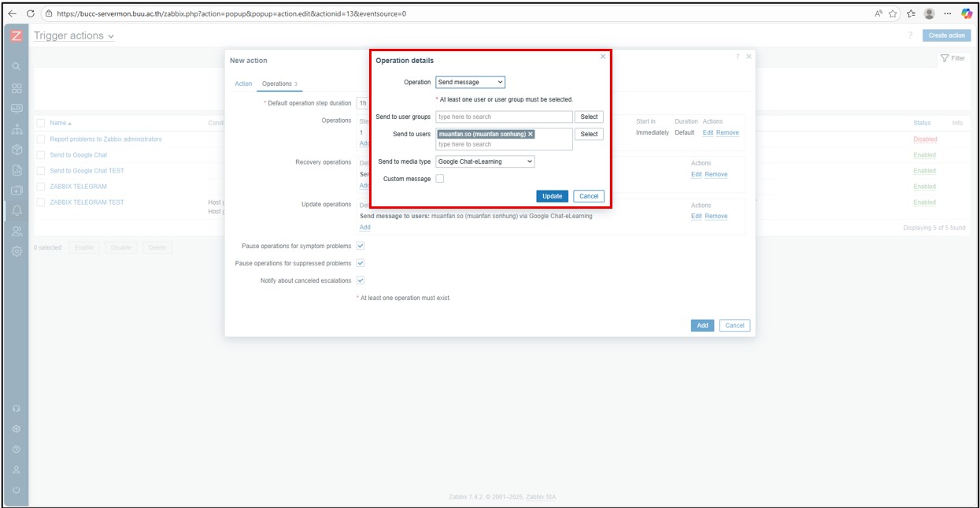Open the Operation type dropdown
Viewport: 980px width, 508px height.
pyautogui.click(x=470, y=82)
